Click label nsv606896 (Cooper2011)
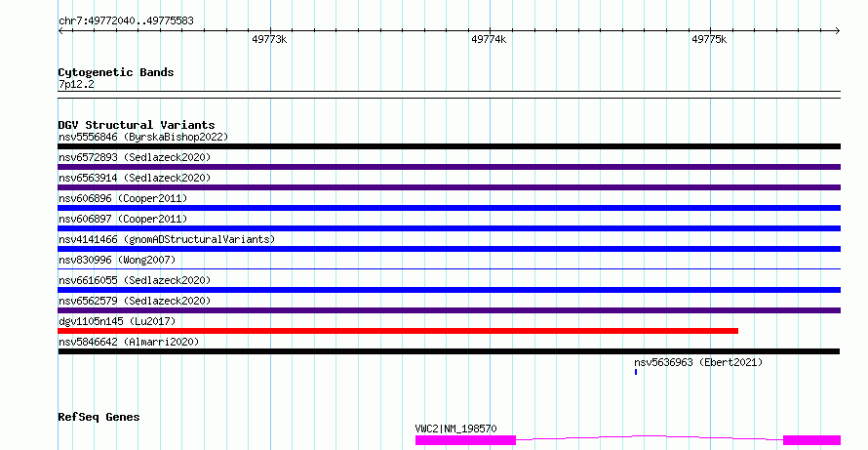This screenshot has width=868, height=450. (x=123, y=198)
